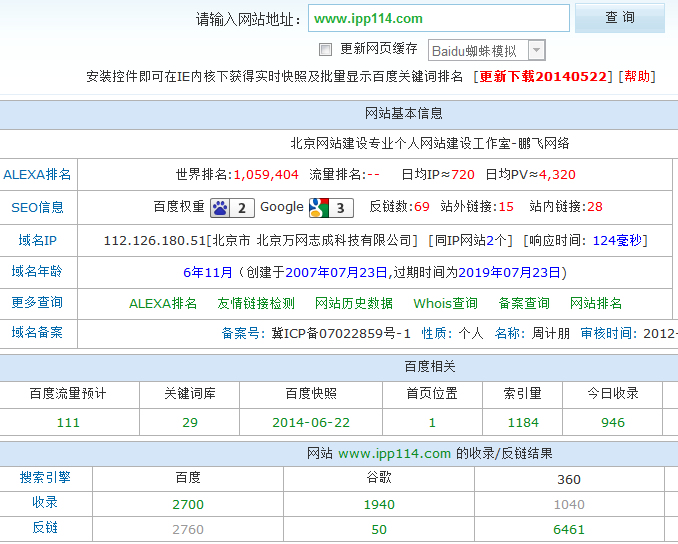Open the ALEXA排名 row label link
Viewport: 678px width, 544px height.
pyautogui.click(x=37, y=175)
